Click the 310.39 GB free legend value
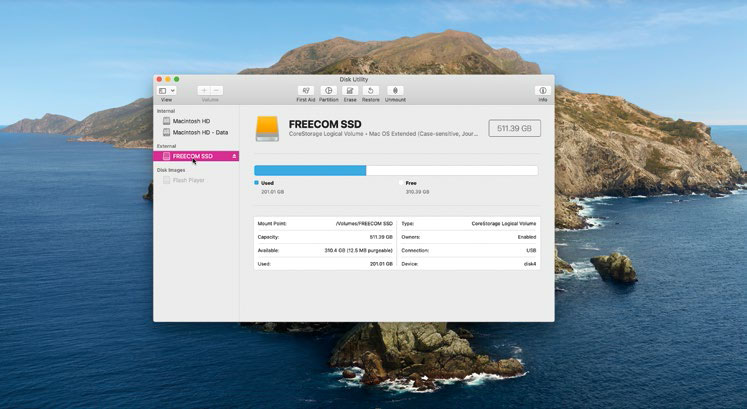Screen dimensions: 747x409 pyautogui.click(x=417, y=192)
